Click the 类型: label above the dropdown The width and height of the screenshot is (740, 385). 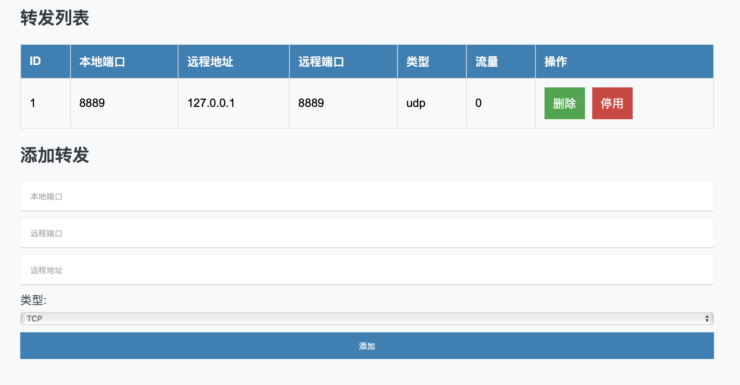click(34, 300)
